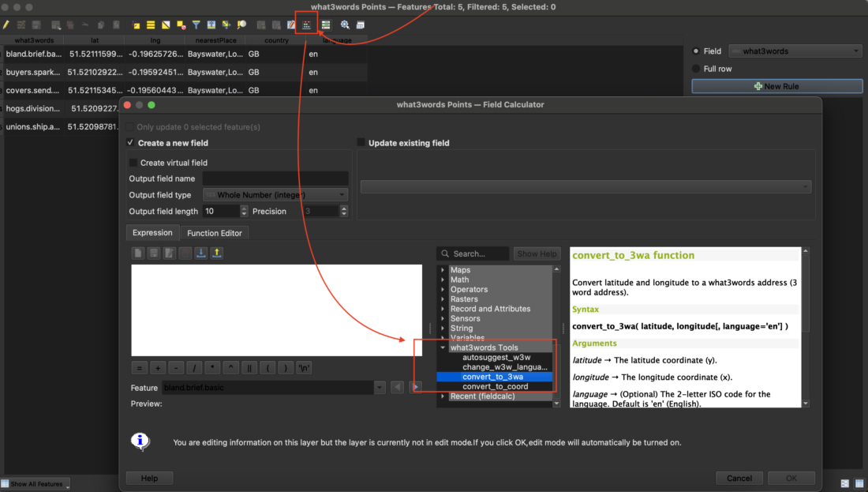Image resolution: width=868 pixels, height=492 pixels.
Task: Delete selected features via the toolbar icon
Action: click(x=70, y=25)
